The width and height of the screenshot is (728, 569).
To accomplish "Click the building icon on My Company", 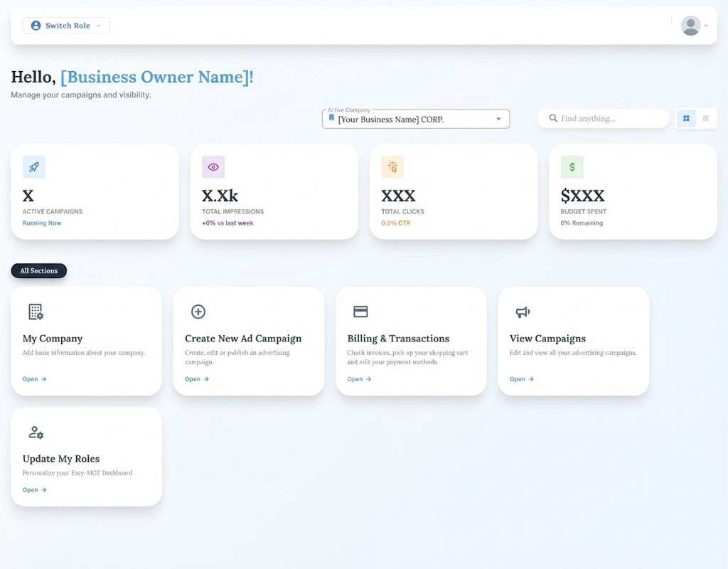I will click(36, 312).
